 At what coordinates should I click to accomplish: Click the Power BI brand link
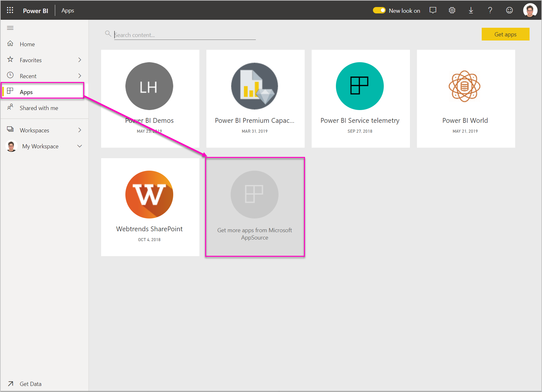pos(35,11)
